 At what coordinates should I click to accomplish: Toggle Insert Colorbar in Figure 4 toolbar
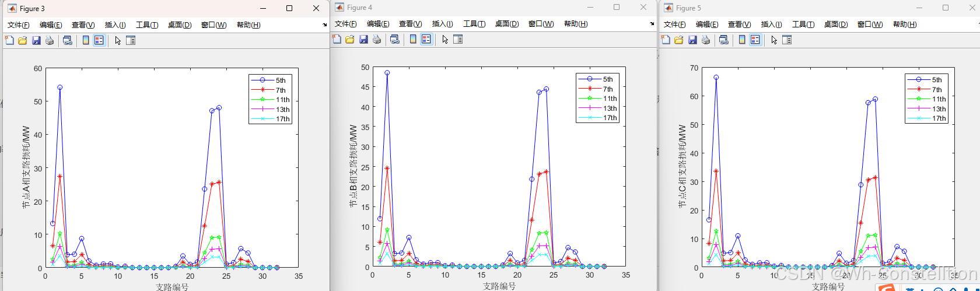(x=413, y=39)
